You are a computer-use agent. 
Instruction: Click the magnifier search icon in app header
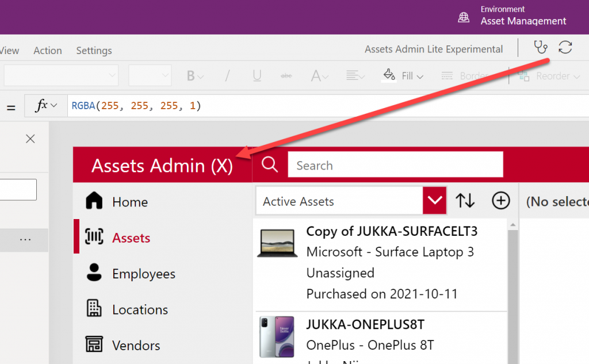[x=269, y=165]
